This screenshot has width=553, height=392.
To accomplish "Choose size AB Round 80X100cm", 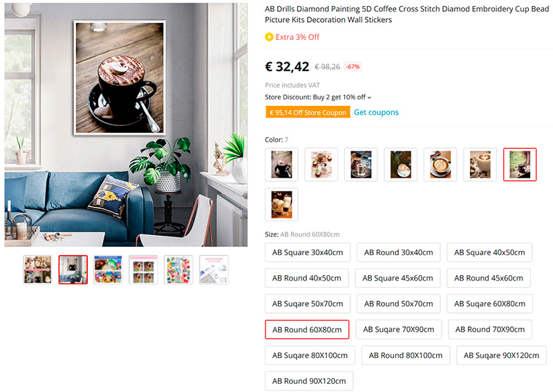I will 406,355.
